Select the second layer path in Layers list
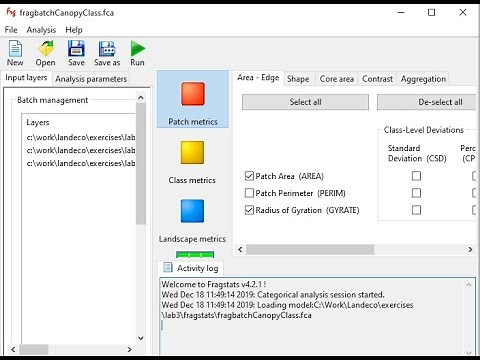 click(81, 150)
